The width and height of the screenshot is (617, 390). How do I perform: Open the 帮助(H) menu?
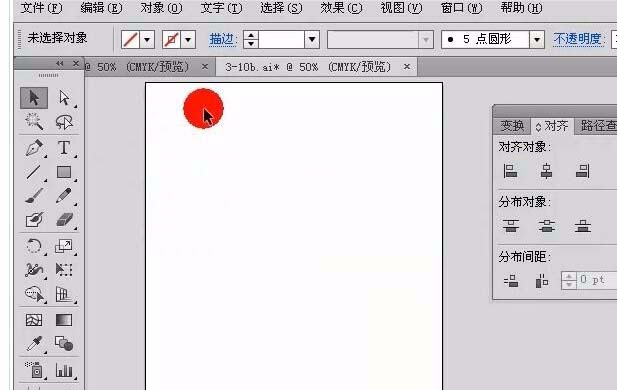[521, 8]
